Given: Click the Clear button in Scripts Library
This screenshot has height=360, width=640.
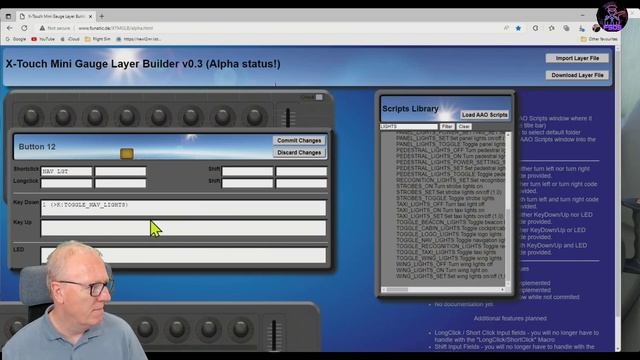Looking at the screenshot, I should point(464,127).
